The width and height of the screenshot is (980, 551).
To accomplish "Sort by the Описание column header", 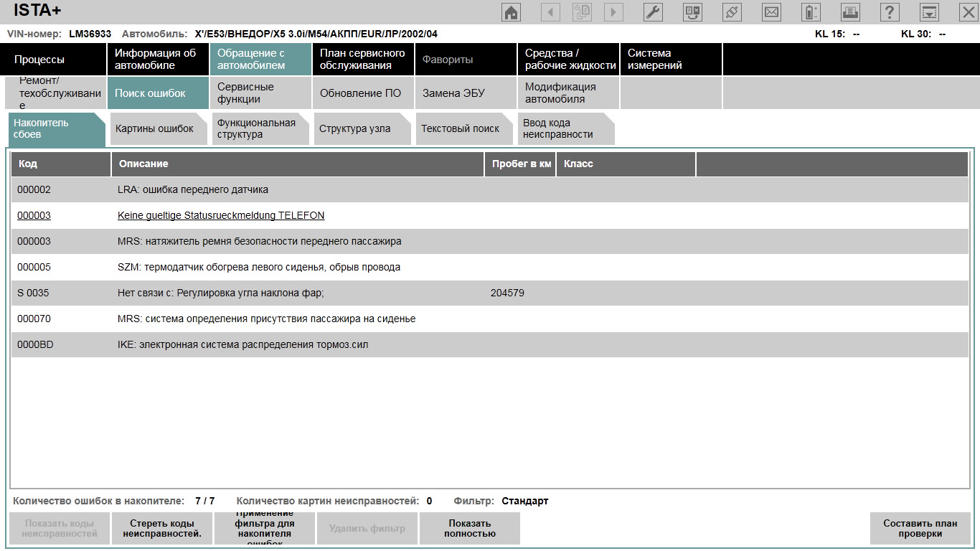I will (298, 164).
